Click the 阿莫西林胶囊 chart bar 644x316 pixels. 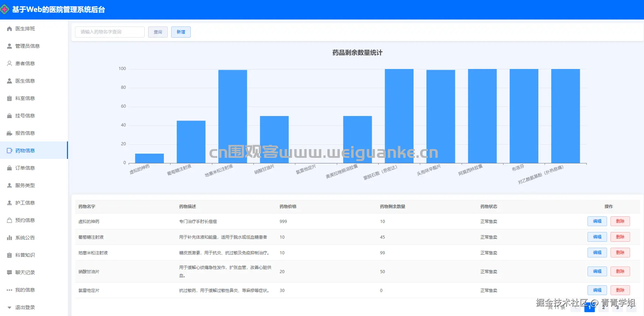click(482, 116)
